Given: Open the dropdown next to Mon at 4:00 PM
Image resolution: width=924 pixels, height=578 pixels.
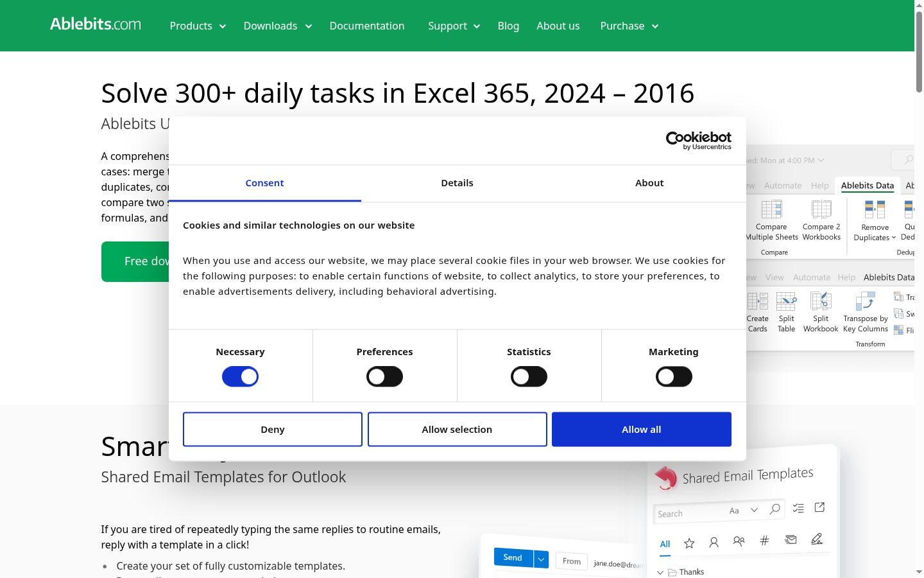Looking at the screenshot, I should pos(821,161).
